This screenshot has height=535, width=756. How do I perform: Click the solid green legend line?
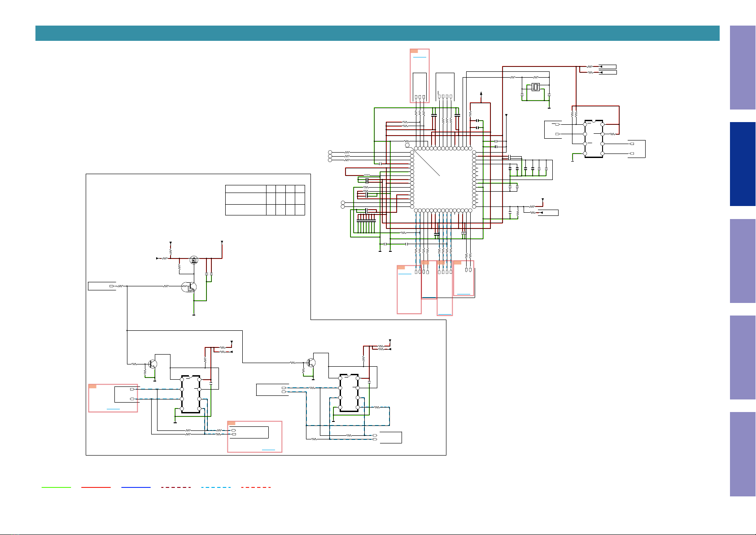(x=56, y=487)
